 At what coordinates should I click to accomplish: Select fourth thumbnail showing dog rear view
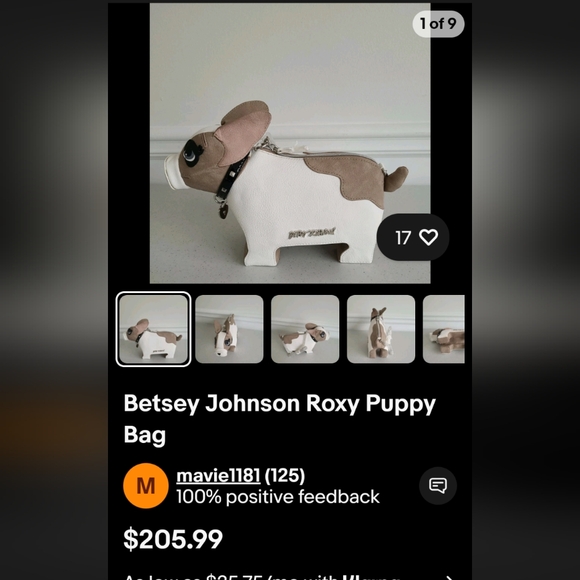click(x=381, y=329)
